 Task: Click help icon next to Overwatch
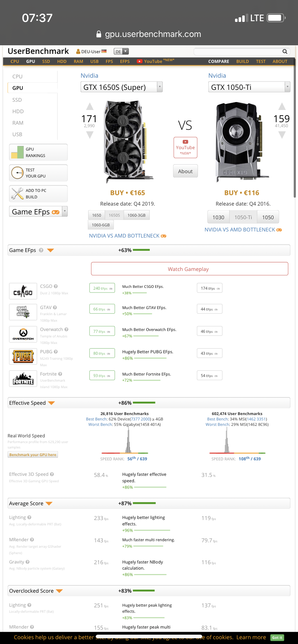click(x=66, y=330)
